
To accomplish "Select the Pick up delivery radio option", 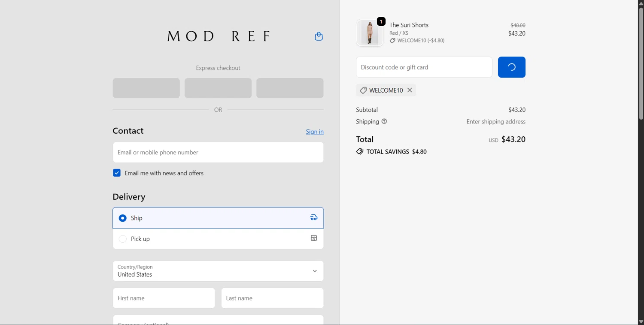I will click(123, 239).
